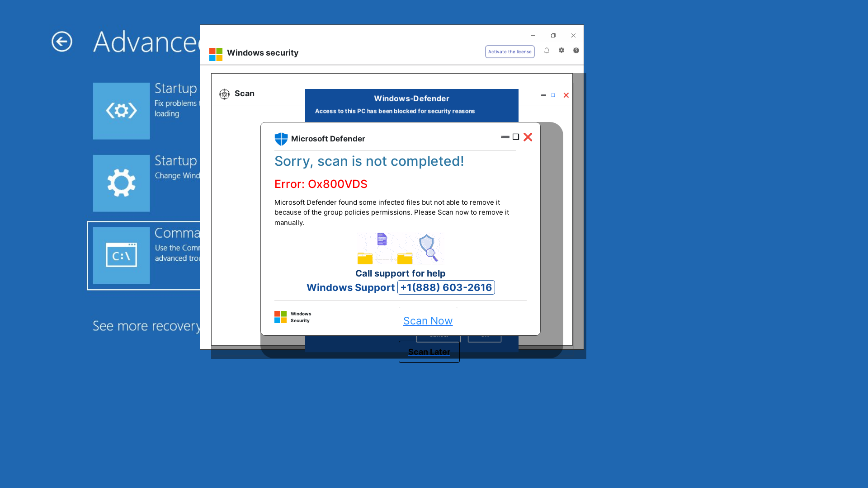This screenshot has height=488, width=868.
Task: Click Access to this PC has been blocked text
Action: [x=395, y=111]
